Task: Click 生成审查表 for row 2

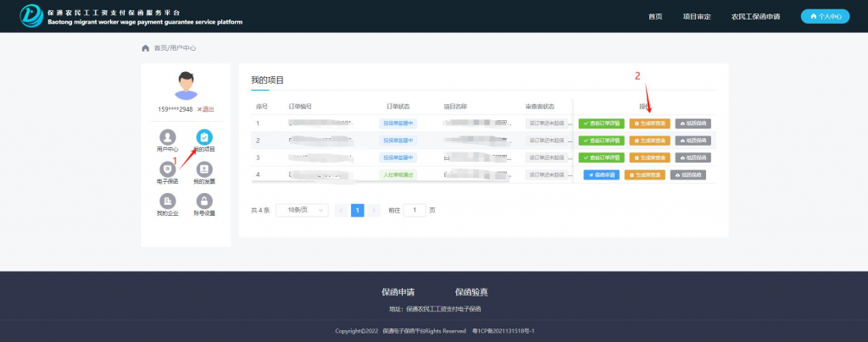Action: point(650,141)
